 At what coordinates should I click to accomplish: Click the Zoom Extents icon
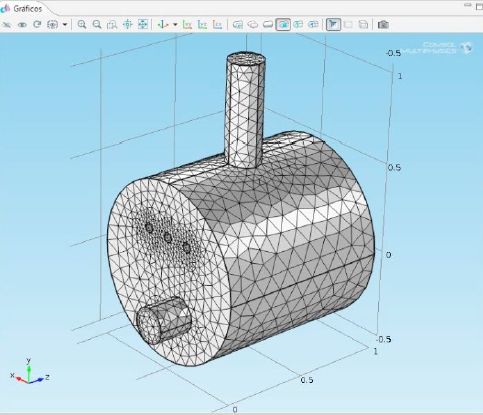[143, 24]
